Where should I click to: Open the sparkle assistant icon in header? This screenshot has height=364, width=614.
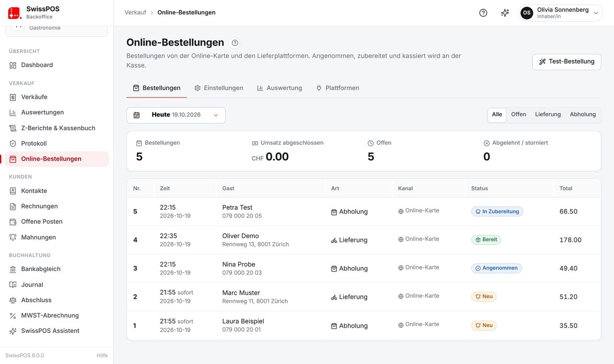point(505,13)
